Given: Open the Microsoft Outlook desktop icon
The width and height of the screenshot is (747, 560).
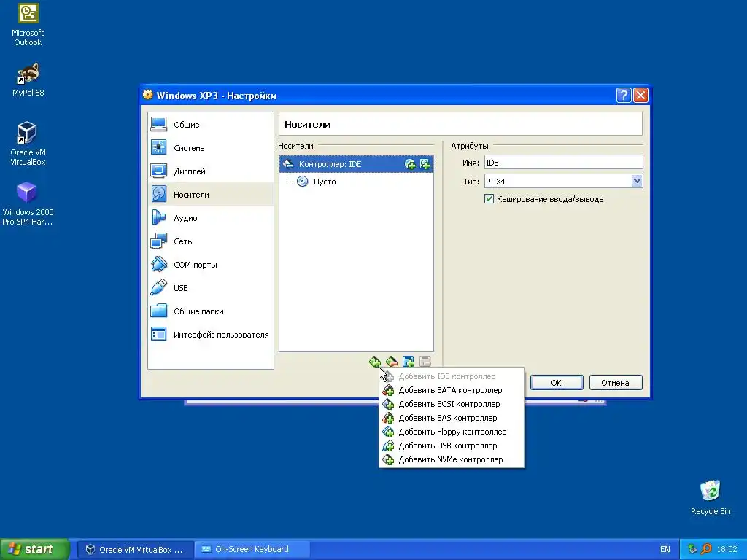Looking at the screenshot, I should tap(28, 26).
